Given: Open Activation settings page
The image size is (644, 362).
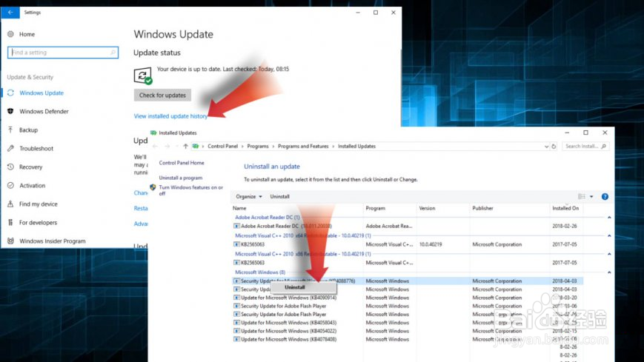Looking at the screenshot, I should [x=33, y=186].
